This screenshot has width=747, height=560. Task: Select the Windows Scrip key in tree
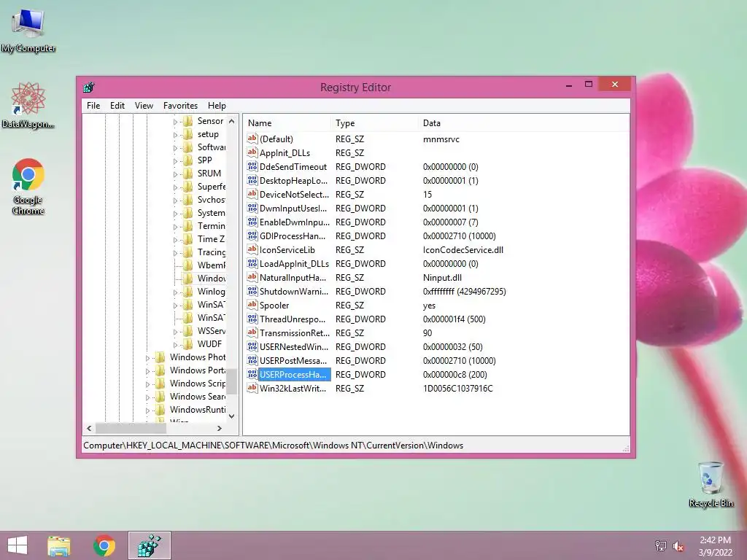[x=197, y=384]
